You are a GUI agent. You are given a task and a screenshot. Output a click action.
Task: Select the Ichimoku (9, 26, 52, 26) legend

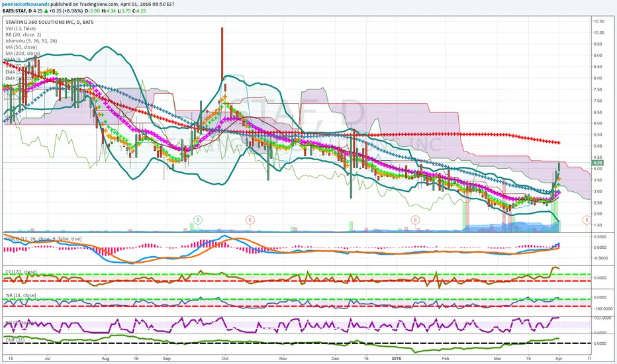point(31,41)
